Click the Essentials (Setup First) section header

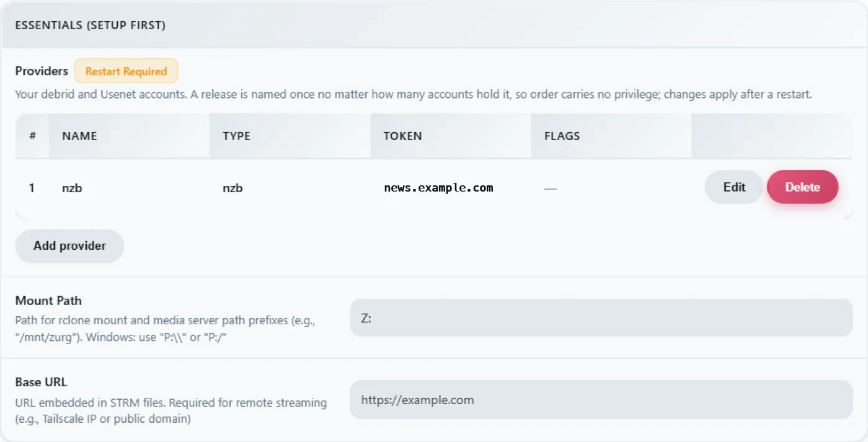coord(434,25)
